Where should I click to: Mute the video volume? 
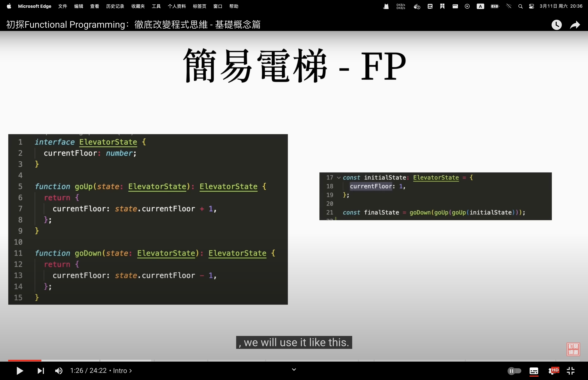tap(59, 371)
